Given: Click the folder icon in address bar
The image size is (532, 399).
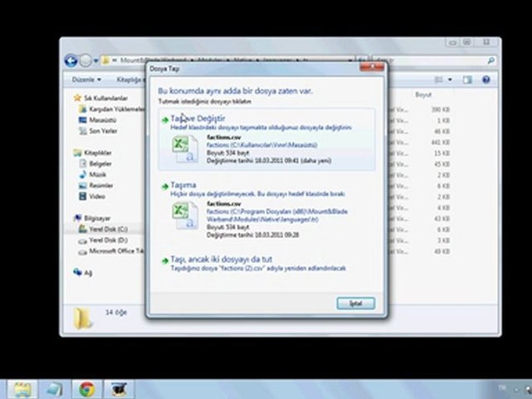Looking at the screenshot, I should (x=105, y=61).
